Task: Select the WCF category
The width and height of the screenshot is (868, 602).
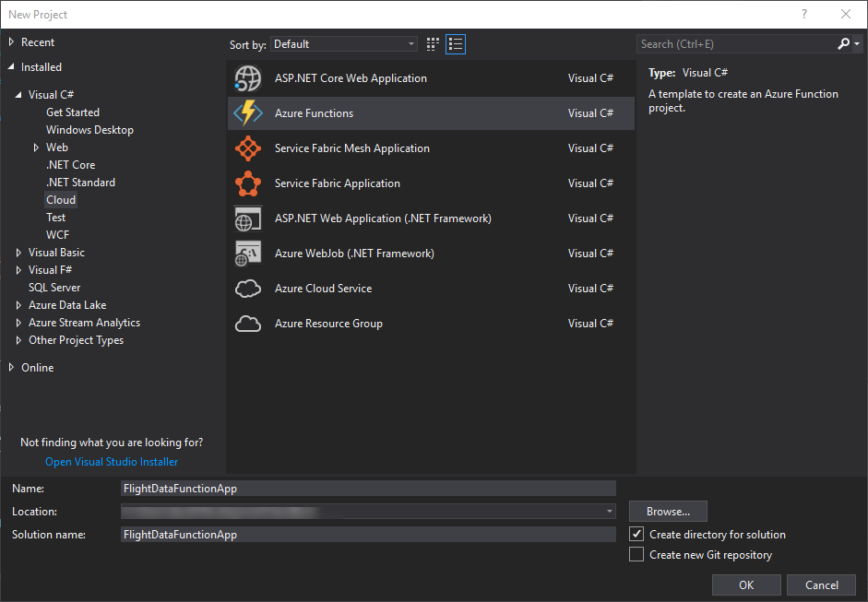Action: point(57,235)
